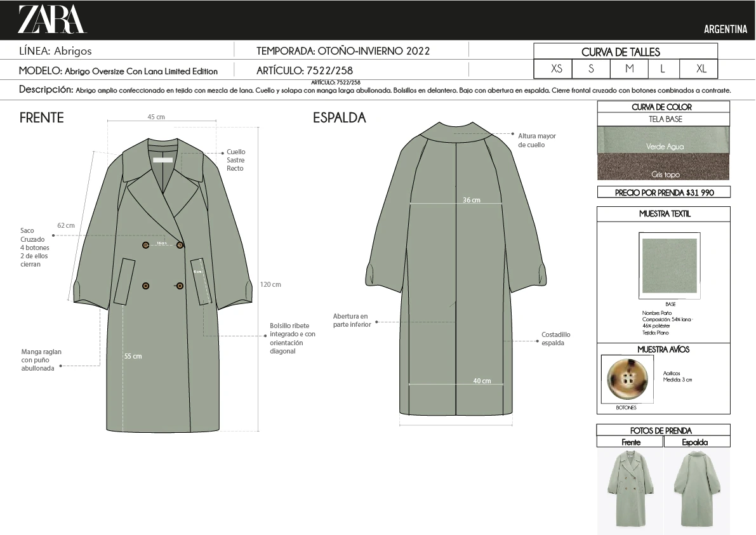Click the ZARA logo in header

pos(52,19)
